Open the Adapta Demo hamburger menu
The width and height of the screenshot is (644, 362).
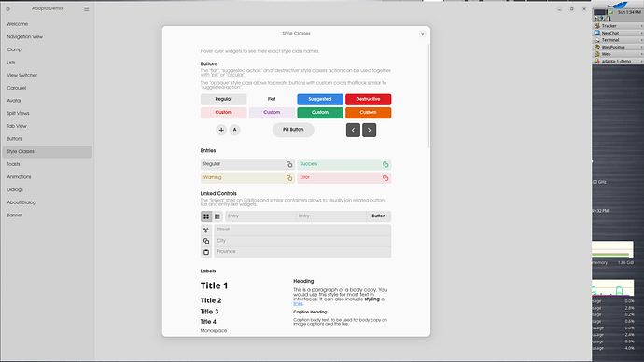click(86, 8)
